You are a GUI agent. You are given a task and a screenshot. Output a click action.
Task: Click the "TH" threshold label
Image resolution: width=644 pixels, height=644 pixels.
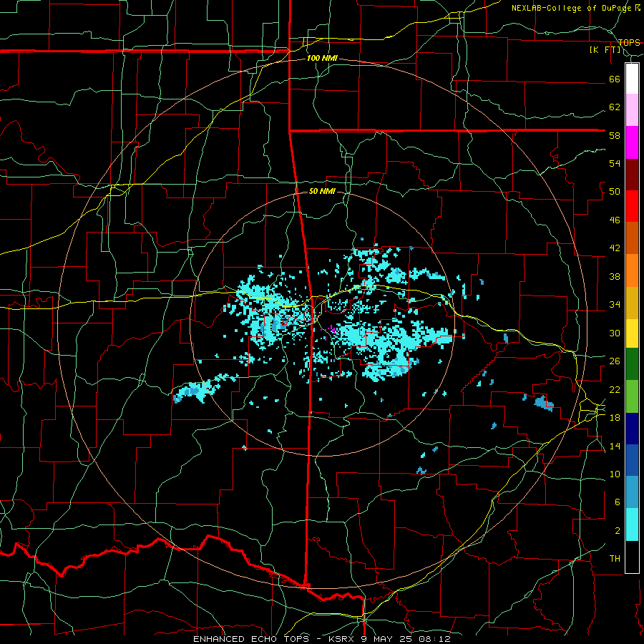[615, 559]
